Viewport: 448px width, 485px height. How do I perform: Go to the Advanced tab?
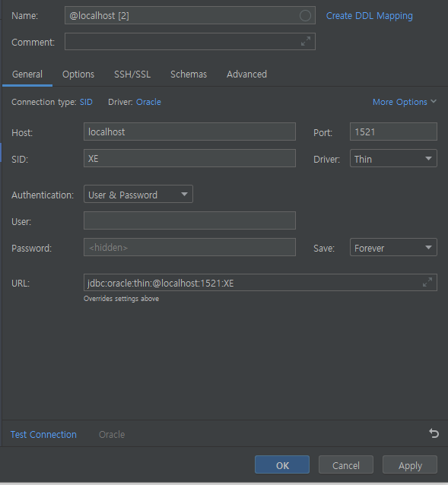click(x=246, y=74)
